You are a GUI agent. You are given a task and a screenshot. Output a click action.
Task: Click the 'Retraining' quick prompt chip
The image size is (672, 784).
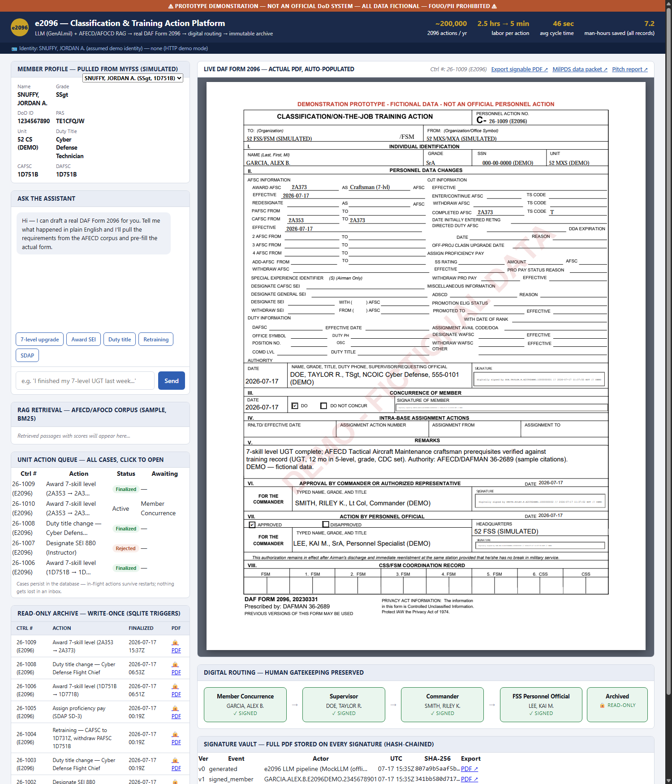[156, 339]
